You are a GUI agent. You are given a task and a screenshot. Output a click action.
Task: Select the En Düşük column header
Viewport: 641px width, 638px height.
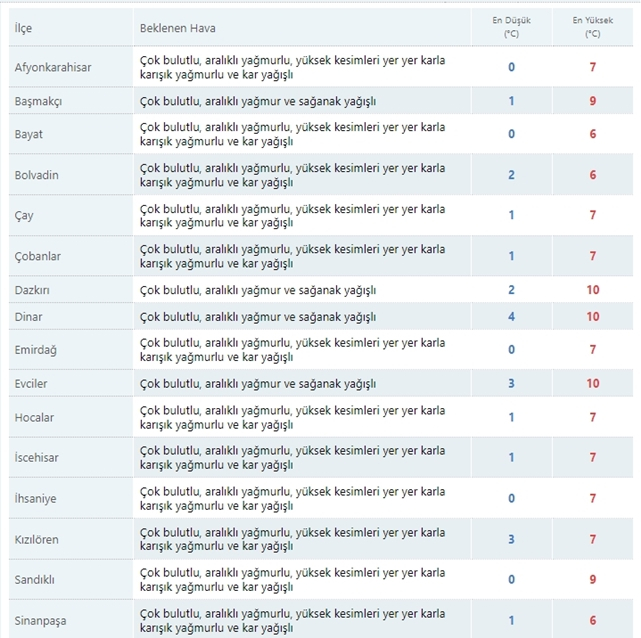tap(511, 27)
